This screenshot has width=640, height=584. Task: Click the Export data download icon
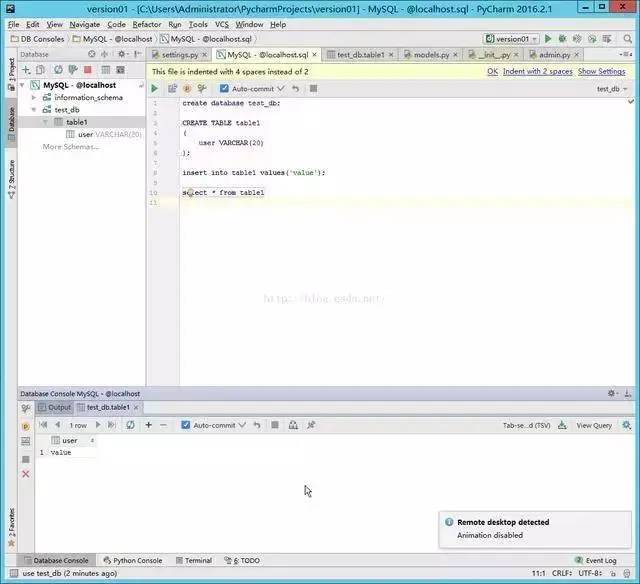click(562, 425)
